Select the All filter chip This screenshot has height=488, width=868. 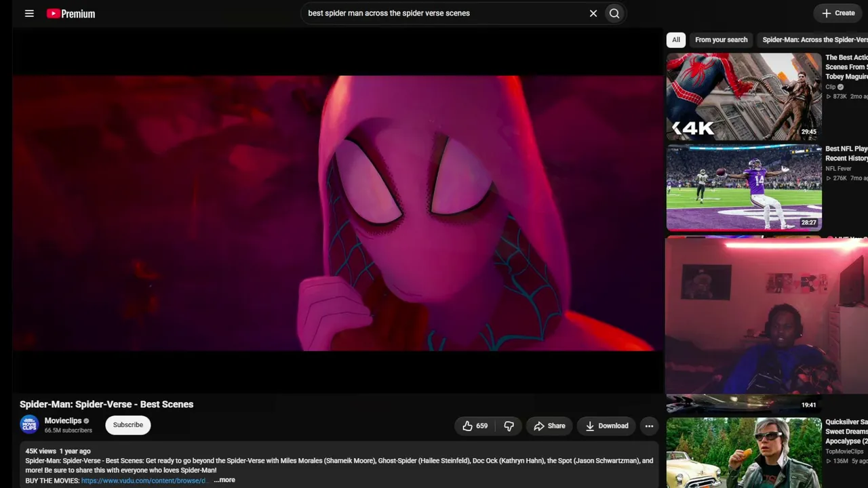click(676, 39)
